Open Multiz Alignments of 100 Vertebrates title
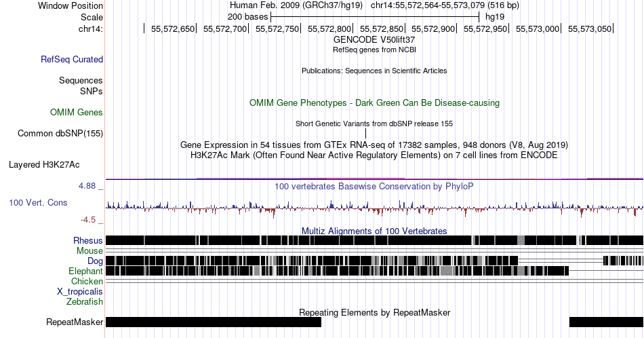This screenshot has height=338, width=644. click(x=374, y=231)
